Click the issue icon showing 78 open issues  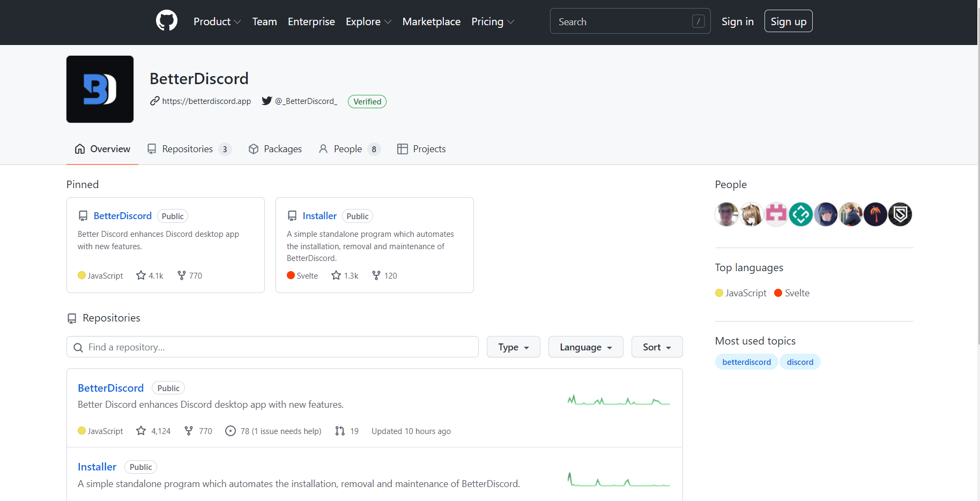231,431
